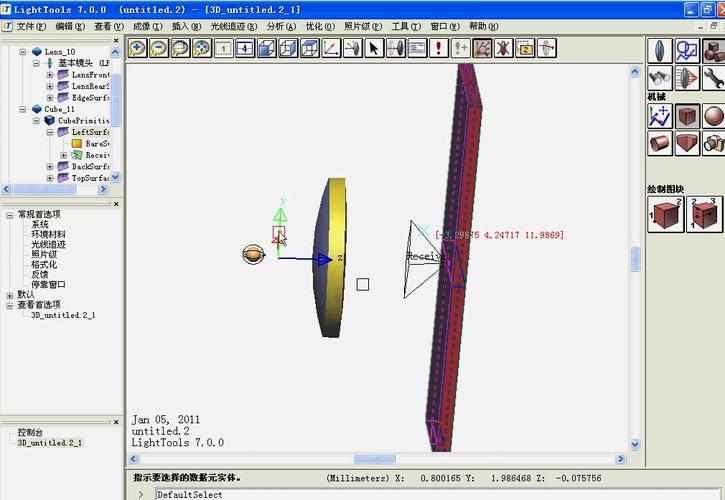Open the binoculars palette icon
Screen dimensions: 725x500
(659, 77)
